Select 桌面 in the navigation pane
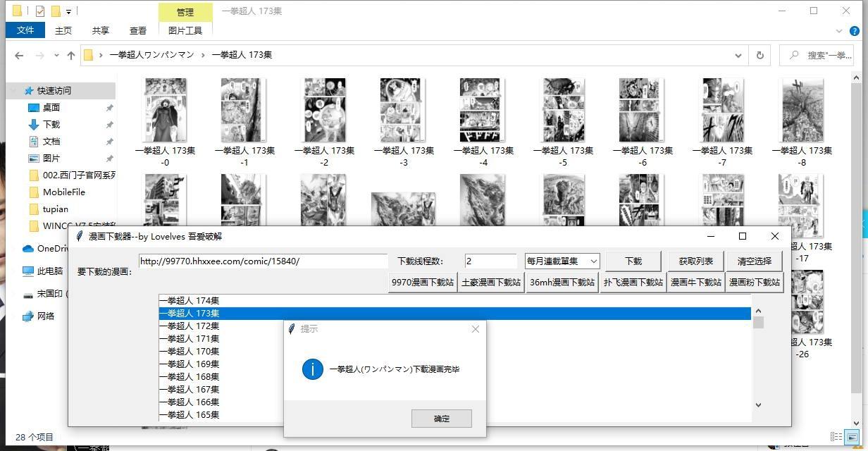This screenshot has width=868, height=451. pyautogui.click(x=51, y=107)
